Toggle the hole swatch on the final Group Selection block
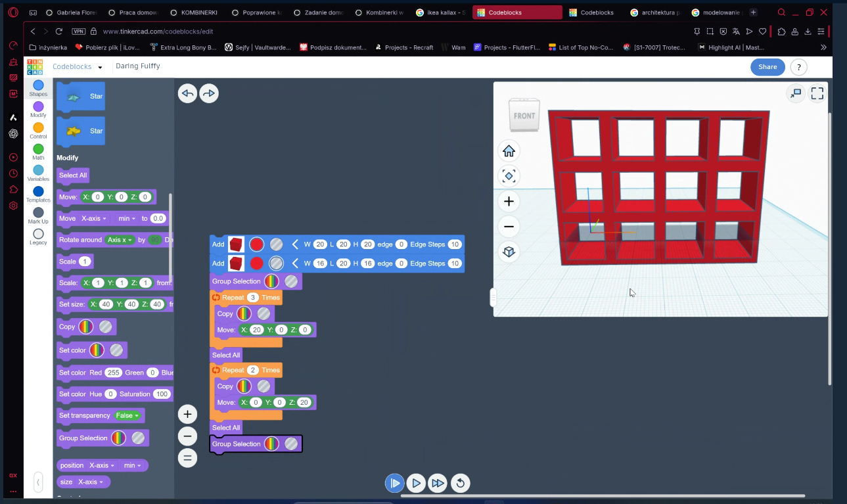847x504 pixels. [x=291, y=444]
